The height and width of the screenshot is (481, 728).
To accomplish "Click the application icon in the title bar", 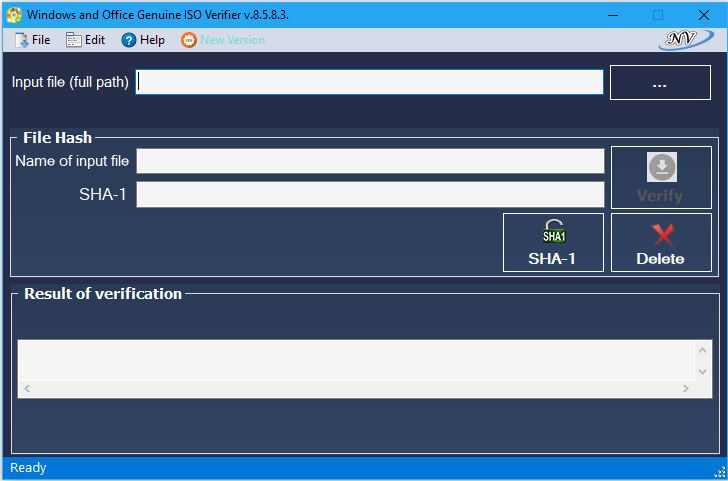I will [x=14, y=15].
